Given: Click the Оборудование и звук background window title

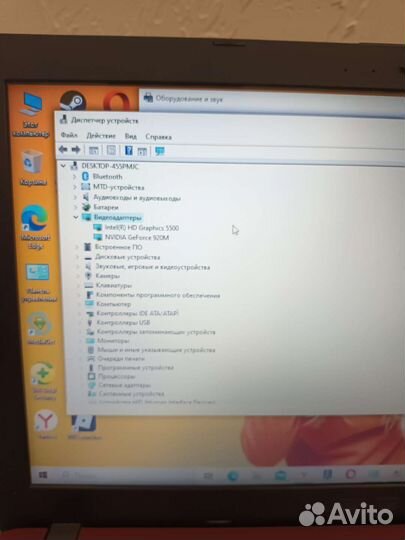Looking at the screenshot, I should (x=189, y=99).
